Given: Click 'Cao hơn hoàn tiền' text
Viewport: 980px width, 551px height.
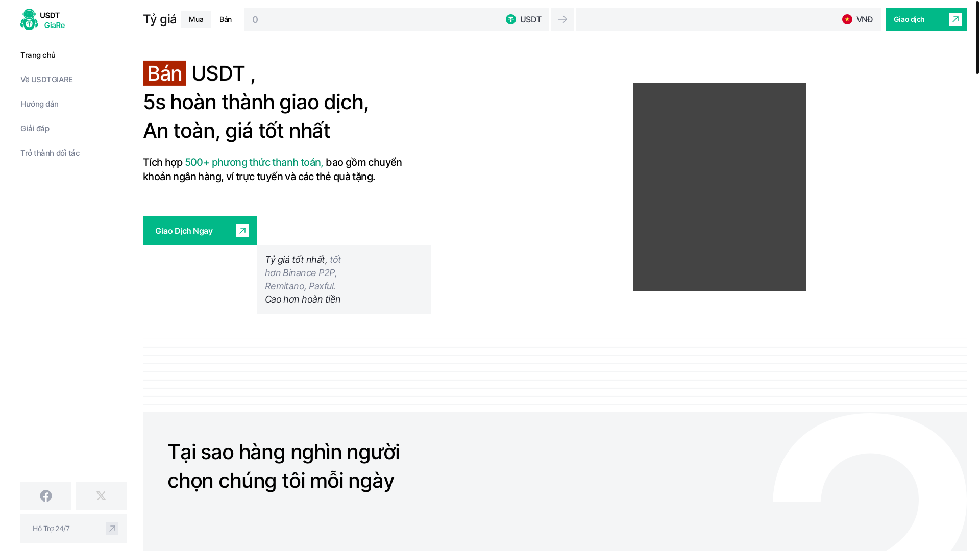Looking at the screenshot, I should [x=303, y=299].
